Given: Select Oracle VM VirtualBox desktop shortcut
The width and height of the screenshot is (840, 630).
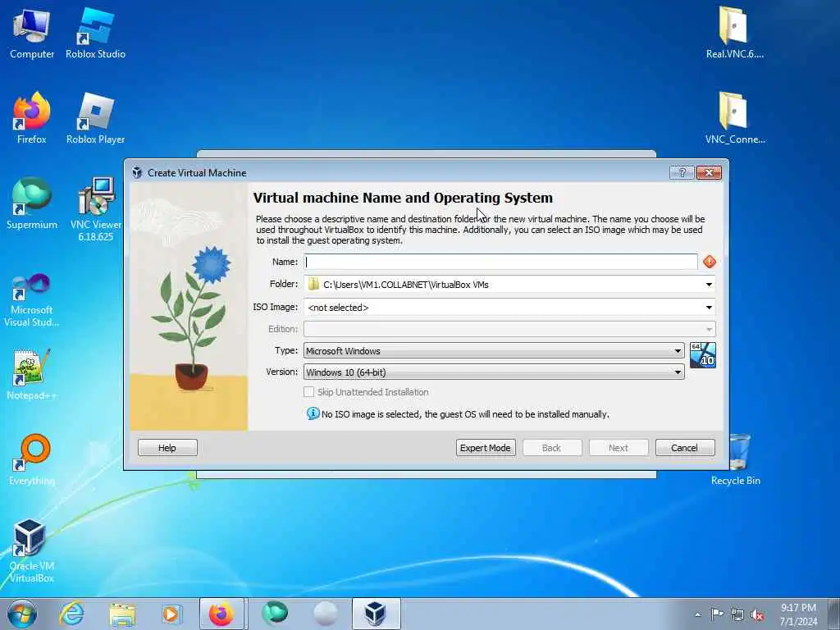Looking at the screenshot, I should (x=32, y=551).
